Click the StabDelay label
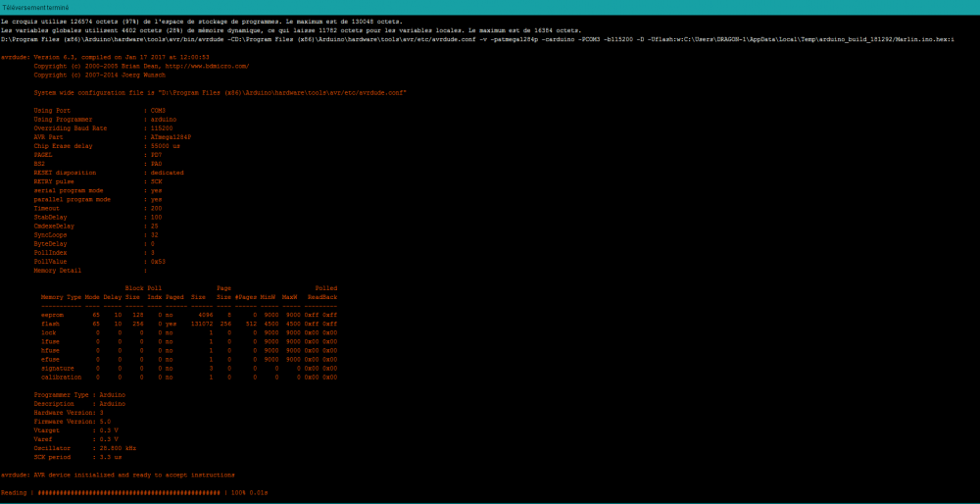Screen dimensions: 980x504 coord(52,217)
